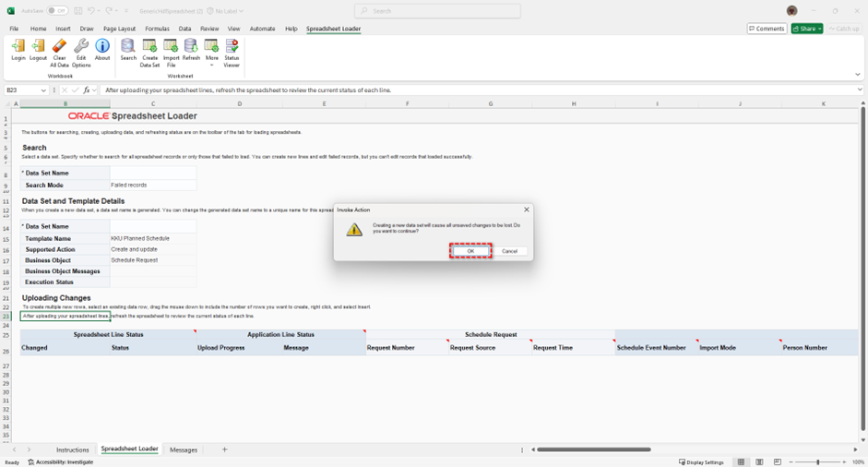Screen dimensions: 868x467
Task: Click the zoom slider in status bar
Action: coord(817,461)
